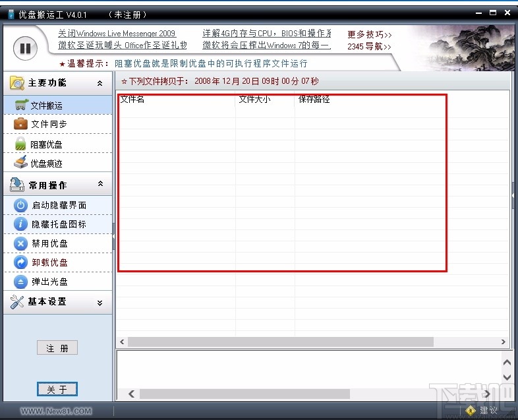
Task: Click the 弹出光盘 eject icon
Action: [20, 282]
